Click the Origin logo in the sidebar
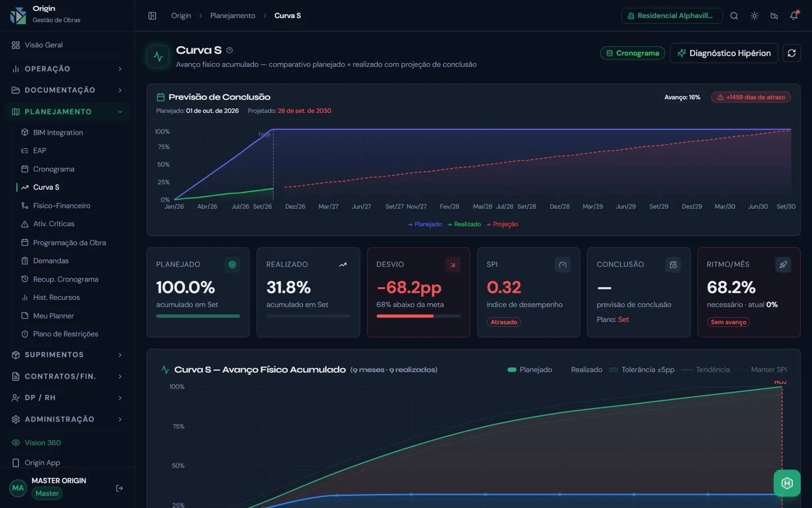 (18, 15)
